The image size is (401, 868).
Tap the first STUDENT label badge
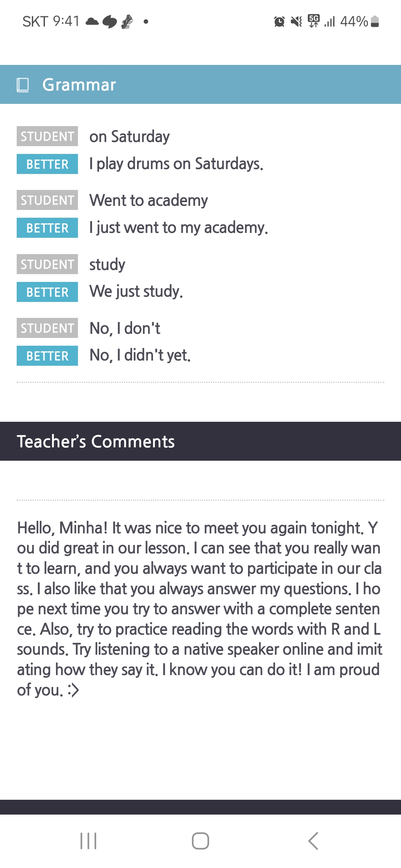click(47, 136)
